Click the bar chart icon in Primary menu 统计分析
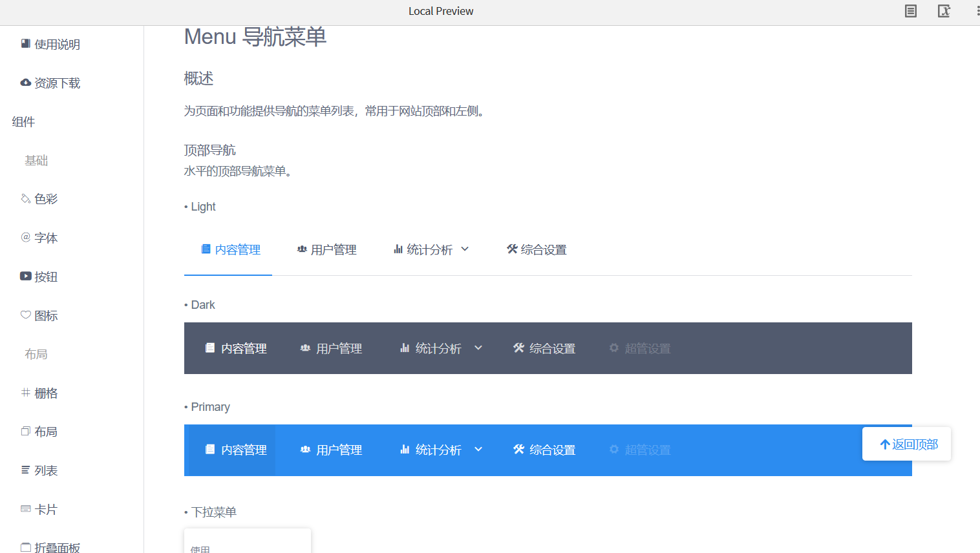980x553 pixels. [x=405, y=449]
